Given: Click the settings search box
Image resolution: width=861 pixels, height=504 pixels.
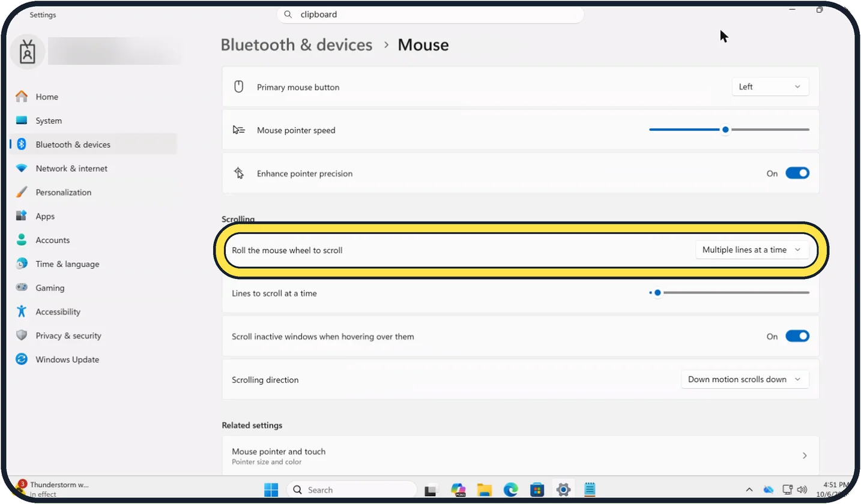Looking at the screenshot, I should coord(431,14).
